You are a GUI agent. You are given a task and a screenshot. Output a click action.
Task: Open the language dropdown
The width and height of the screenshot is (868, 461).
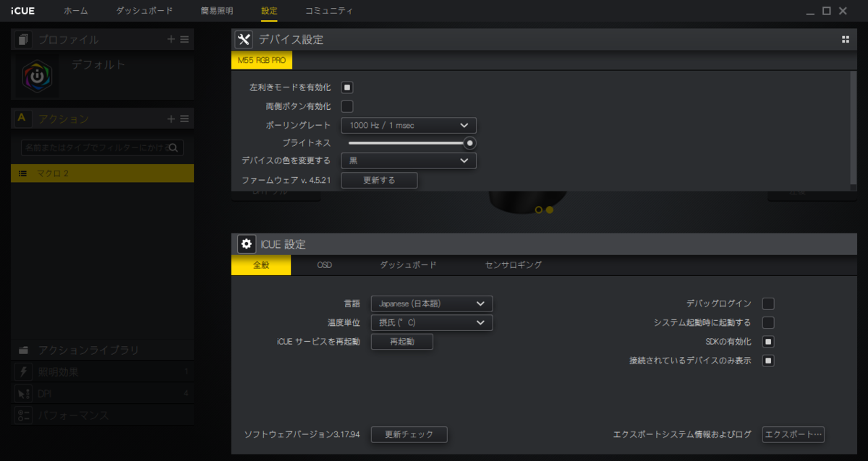click(432, 303)
